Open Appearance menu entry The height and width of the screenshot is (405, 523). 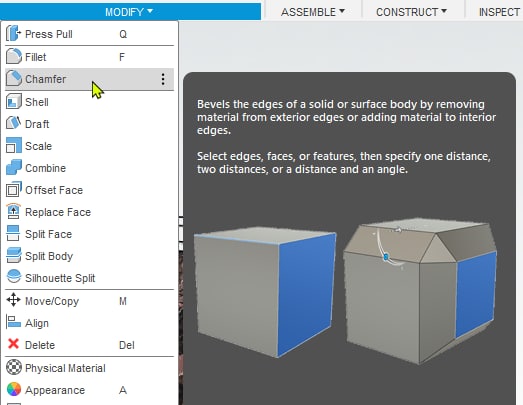pyautogui.click(x=89, y=390)
